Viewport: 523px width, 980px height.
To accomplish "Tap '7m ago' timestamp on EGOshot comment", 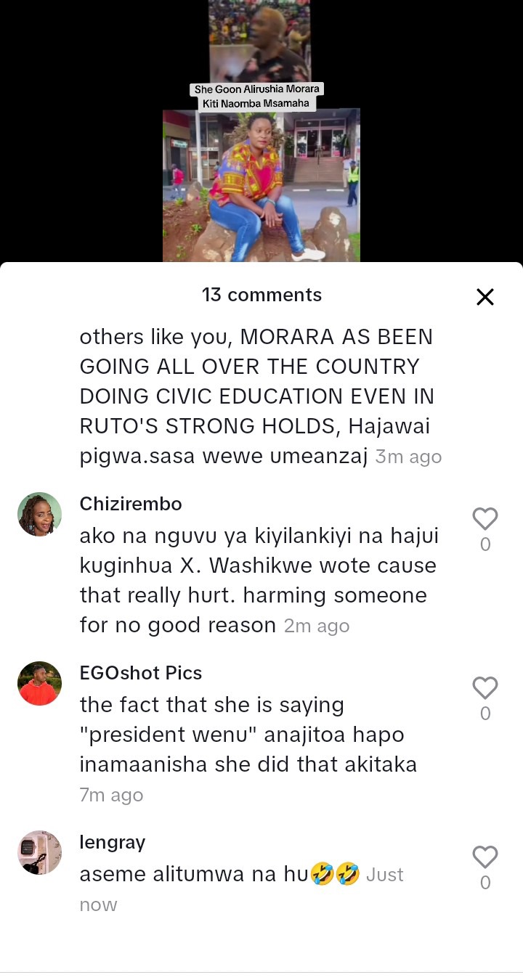I will (111, 795).
